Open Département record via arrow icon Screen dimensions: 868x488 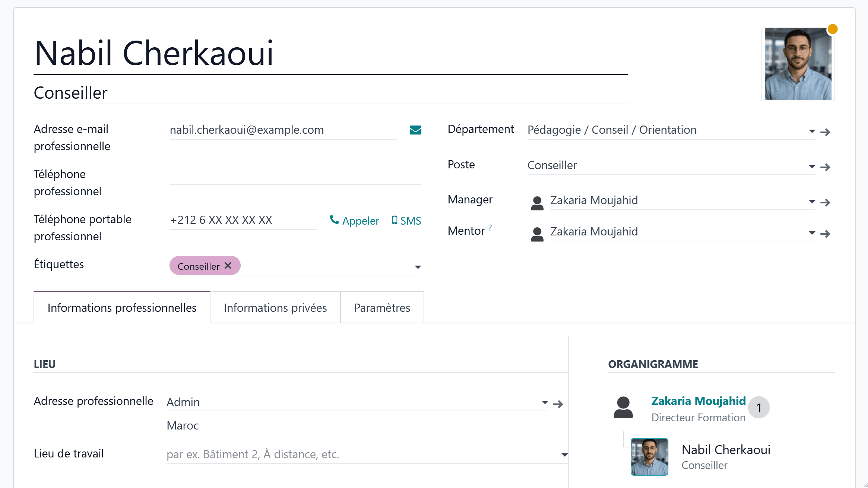825,132
